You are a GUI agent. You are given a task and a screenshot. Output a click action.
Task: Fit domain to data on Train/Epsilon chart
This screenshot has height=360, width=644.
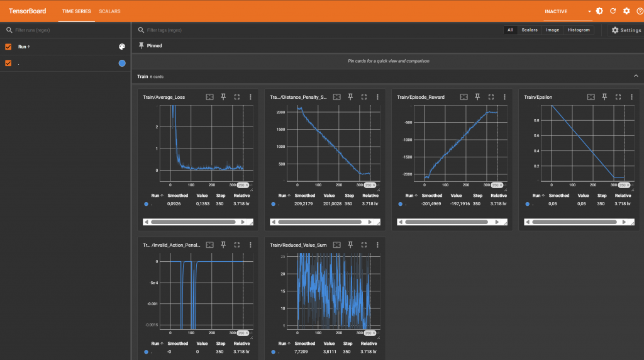(x=591, y=97)
